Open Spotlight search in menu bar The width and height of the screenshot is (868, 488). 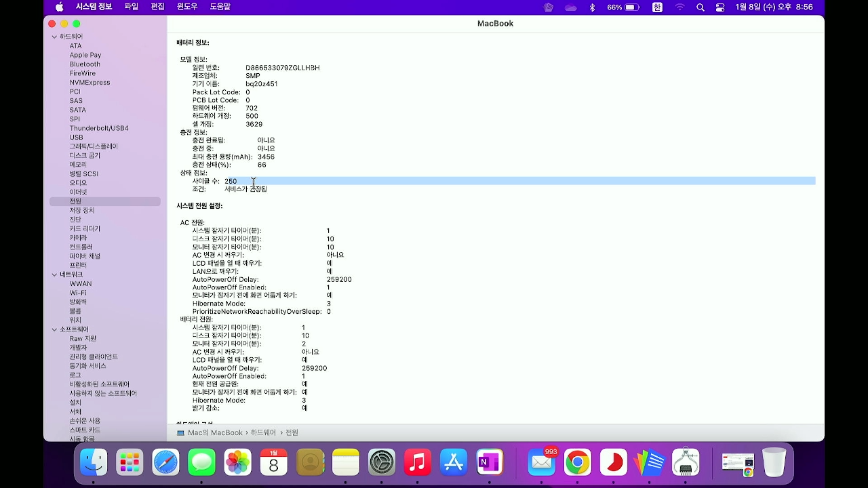coord(701,7)
